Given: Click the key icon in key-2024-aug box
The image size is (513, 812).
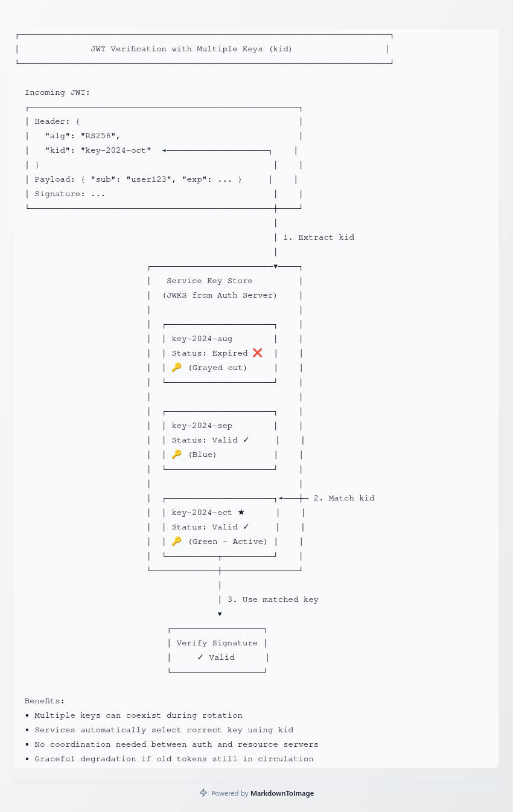Looking at the screenshot, I should (x=176, y=368).
